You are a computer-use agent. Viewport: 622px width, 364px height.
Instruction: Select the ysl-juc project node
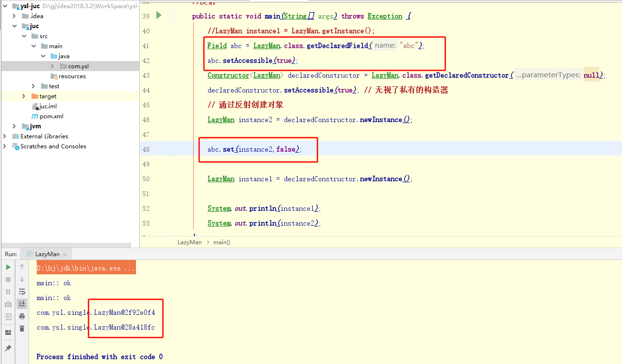[x=30, y=6]
